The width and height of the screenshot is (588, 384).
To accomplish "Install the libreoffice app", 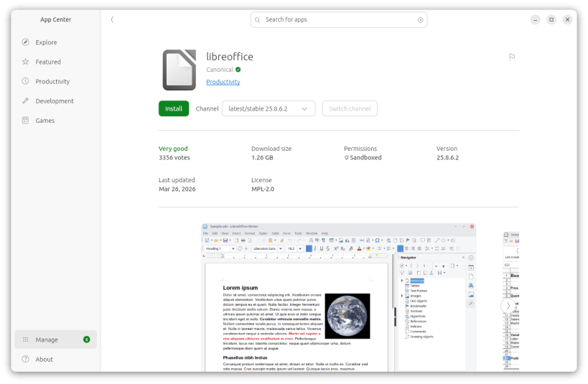I will [x=174, y=108].
